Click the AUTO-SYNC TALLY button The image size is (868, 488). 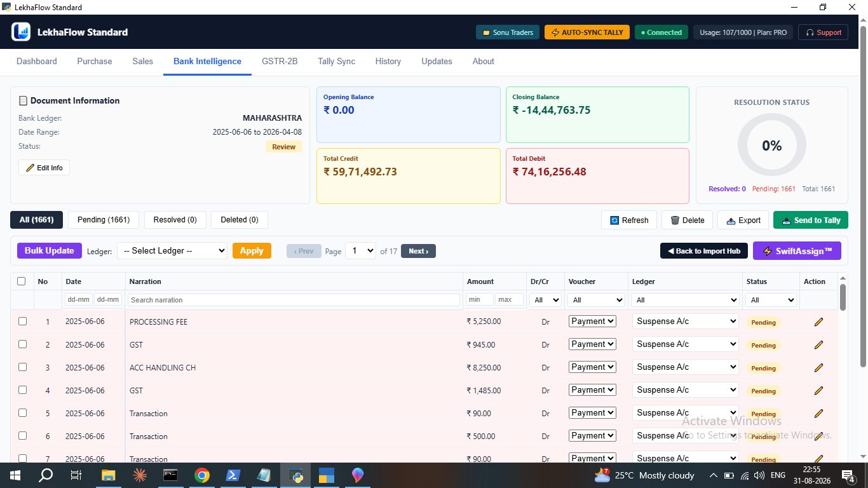click(x=587, y=32)
